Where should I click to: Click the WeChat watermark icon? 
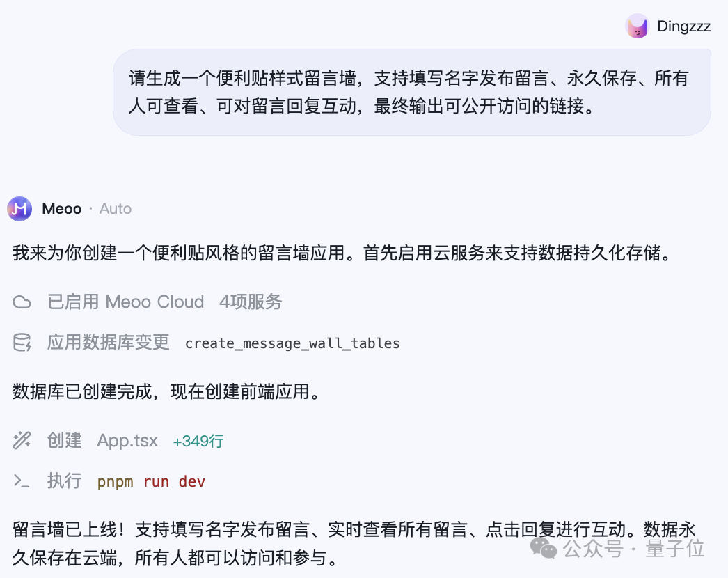coord(545,549)
